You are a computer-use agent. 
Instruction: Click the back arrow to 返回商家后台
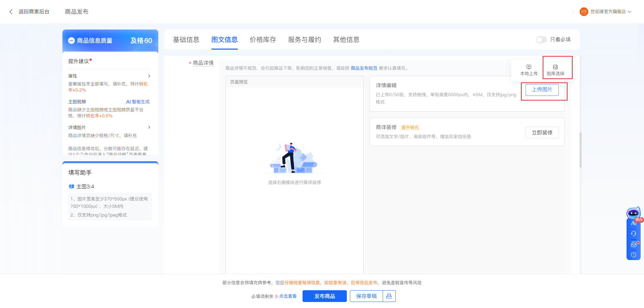click(x=11, y=12)
